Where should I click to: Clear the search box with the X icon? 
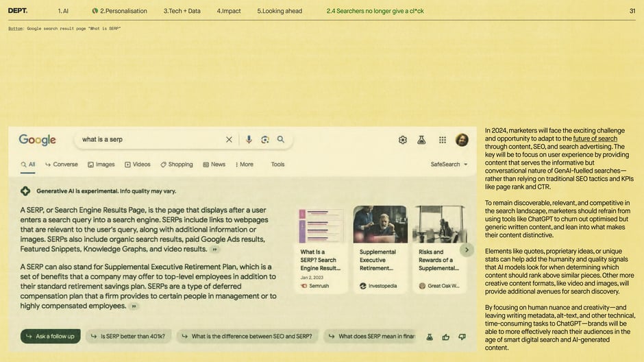[x=229, y=140]
